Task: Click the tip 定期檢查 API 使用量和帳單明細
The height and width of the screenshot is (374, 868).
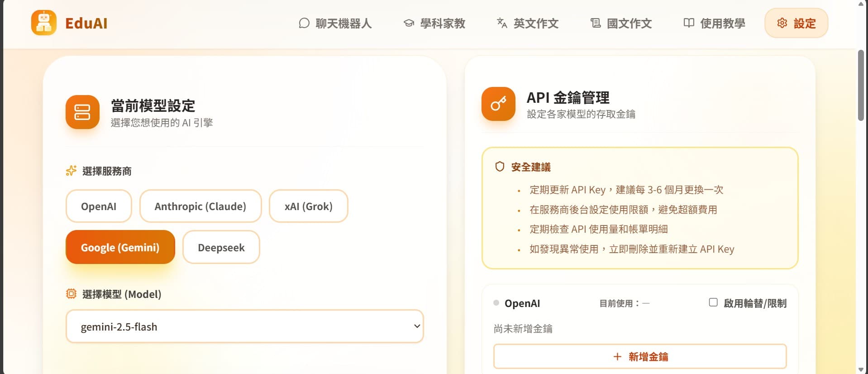Action: (599, 229)
